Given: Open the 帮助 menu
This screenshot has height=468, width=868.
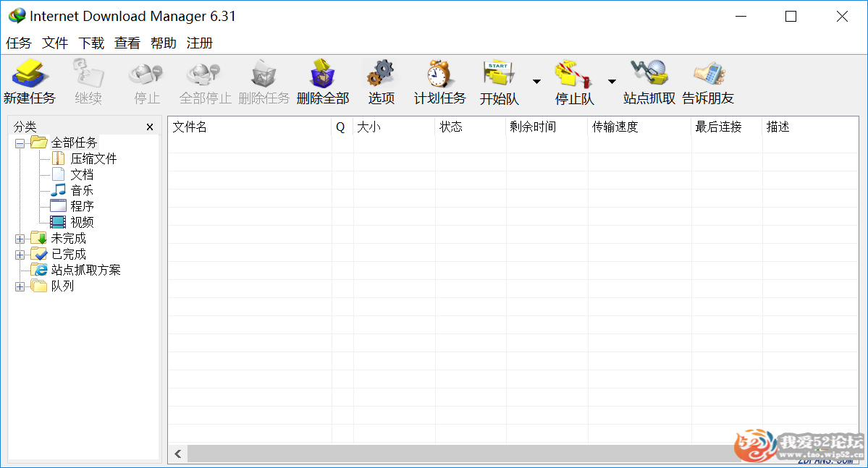Looking at the screenshot, I should point(164,43).
